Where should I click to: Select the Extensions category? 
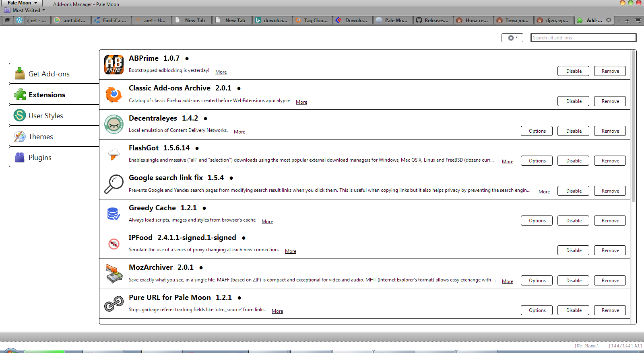click(x=54, y=94)
